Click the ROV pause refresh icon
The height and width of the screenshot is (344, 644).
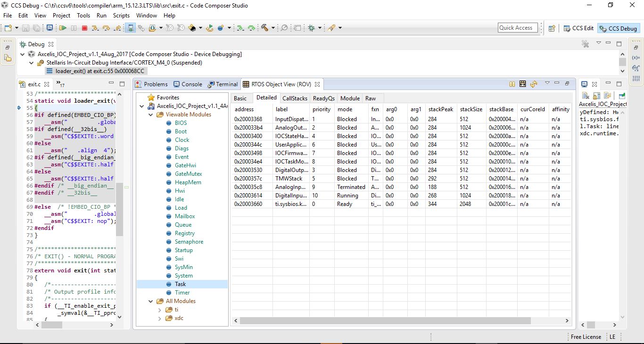(x=512, y=84)
